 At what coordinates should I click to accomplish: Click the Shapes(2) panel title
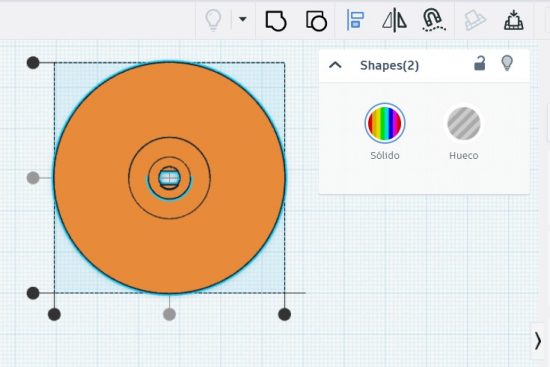click(x=389, y=65)
